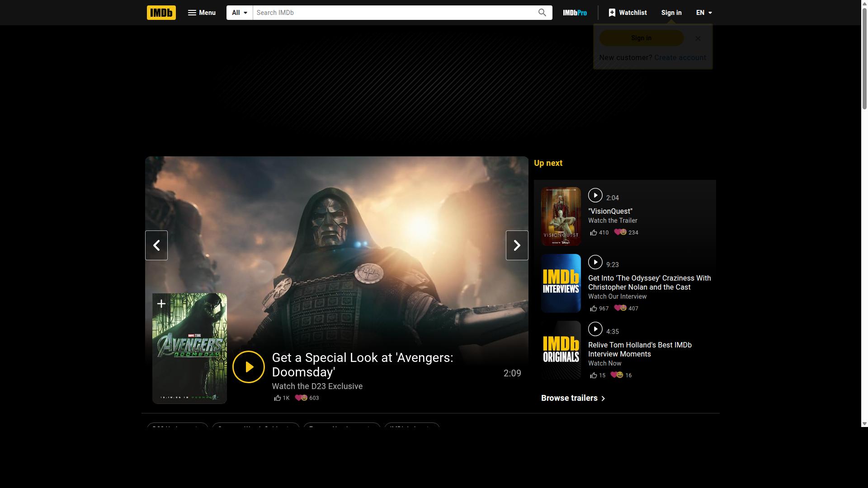
Task: Click the 'Up next' heading
Action: point(548,163)
